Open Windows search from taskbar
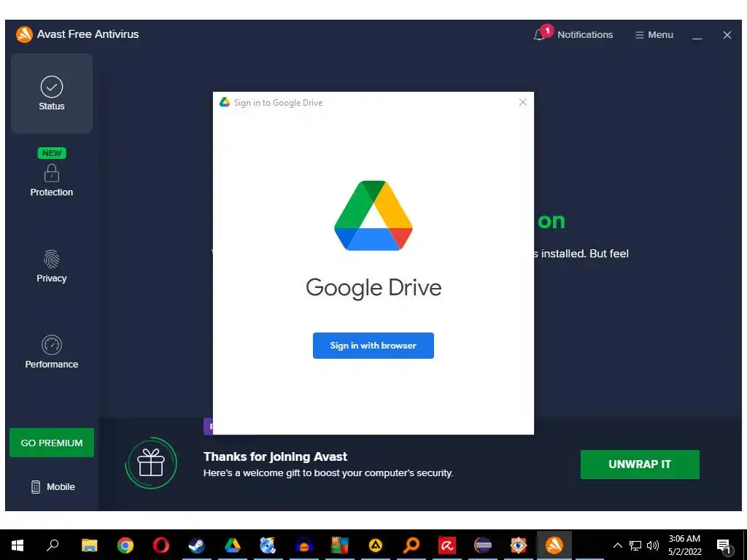Screen dimensions: 747x560 click(x=53, y=545)
